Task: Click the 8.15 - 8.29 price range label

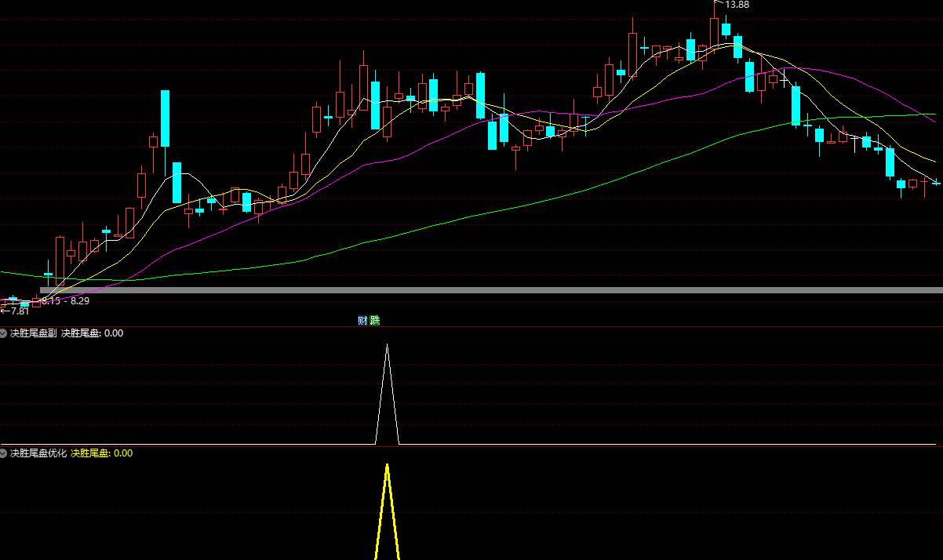Action: 66,301
